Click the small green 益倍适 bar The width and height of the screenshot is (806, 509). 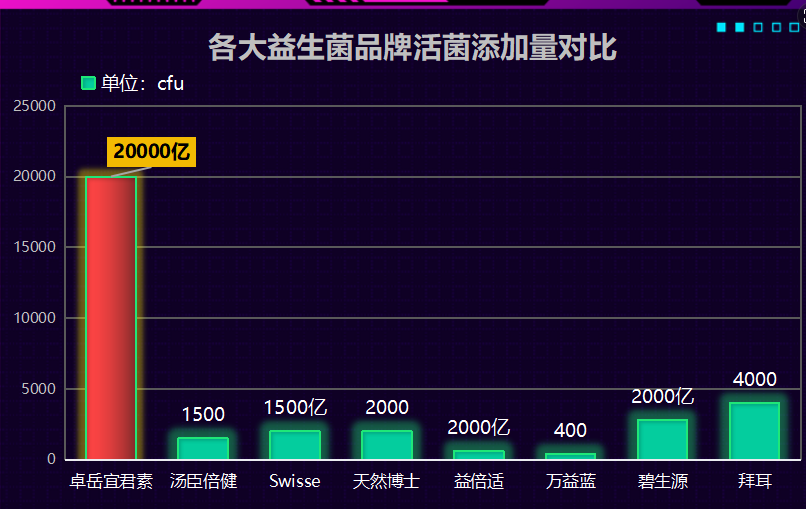coord(479,455)
